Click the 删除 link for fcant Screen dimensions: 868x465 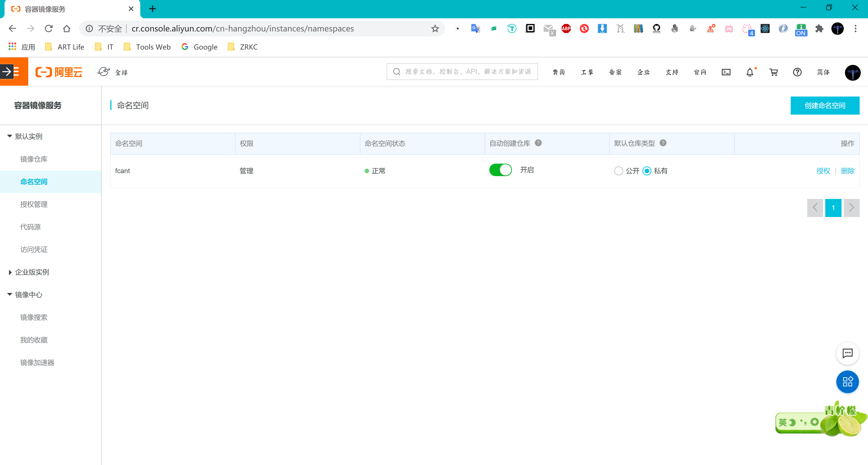847,171
